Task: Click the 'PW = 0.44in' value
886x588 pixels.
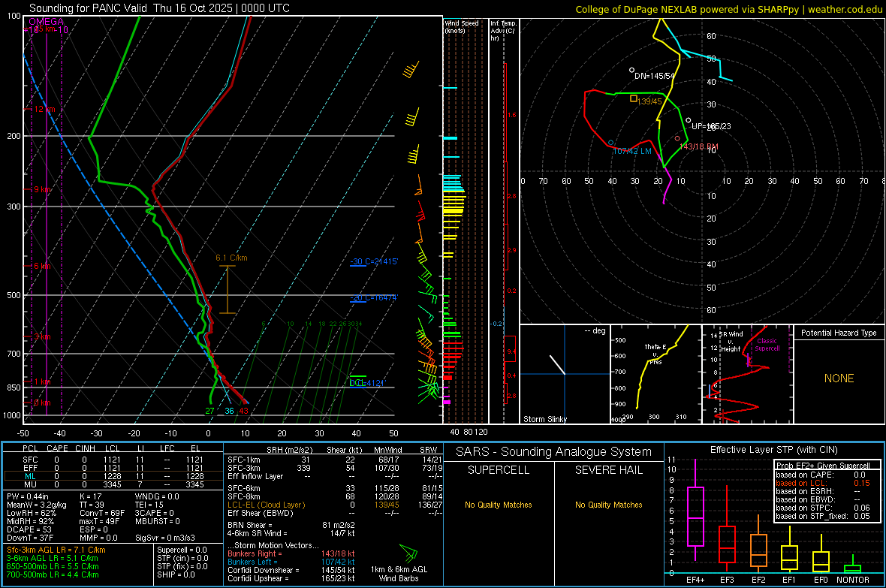Action: (28, 496)
